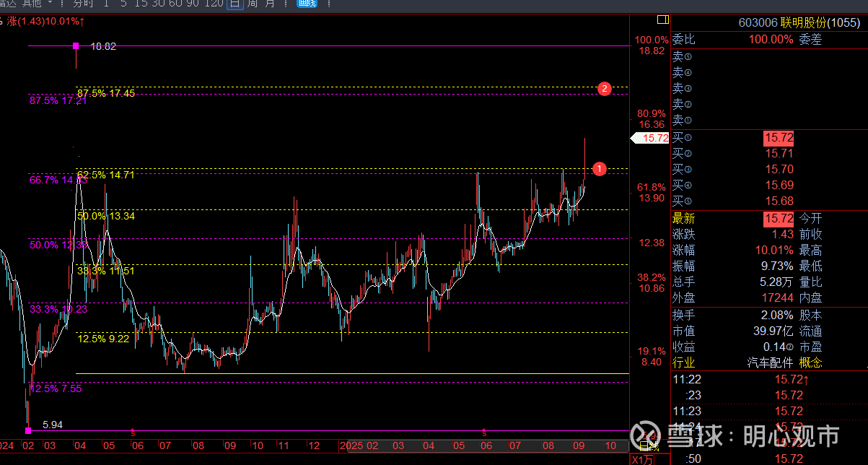Click the 买② bid price 15.71
The height and width of the screenshot is (465, 868).
[x=779, y=154]
